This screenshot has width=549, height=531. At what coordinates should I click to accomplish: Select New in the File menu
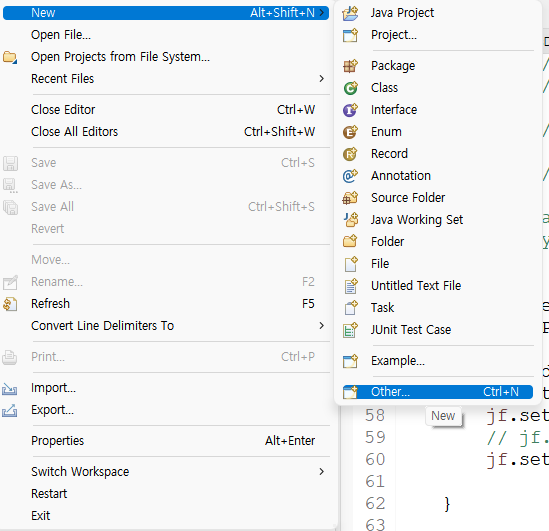[166, 13]
